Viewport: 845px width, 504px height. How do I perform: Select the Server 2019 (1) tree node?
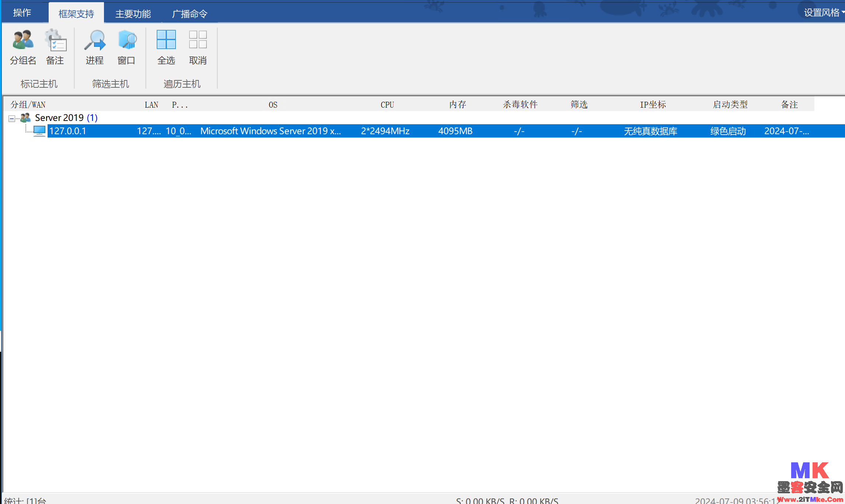coord(66,118)
